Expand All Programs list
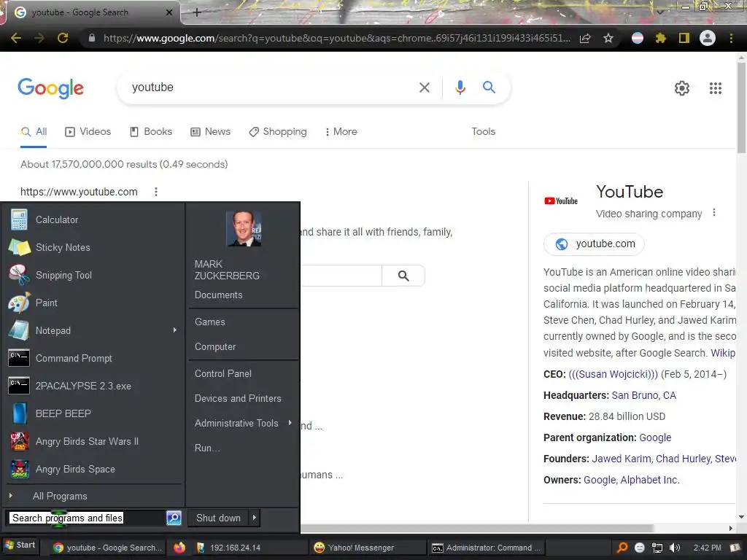The width and height of the screenshot is (747, 560). [60, 496]
